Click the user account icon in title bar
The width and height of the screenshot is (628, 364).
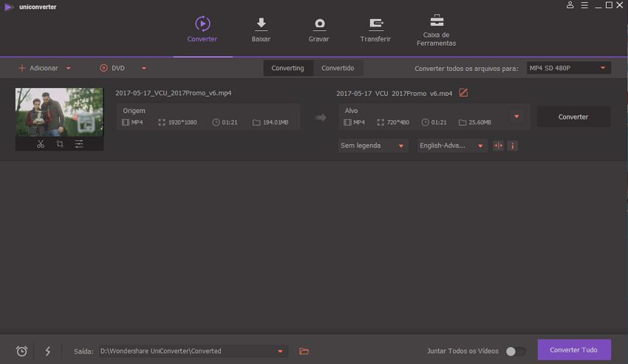click(x=570, y=6)
